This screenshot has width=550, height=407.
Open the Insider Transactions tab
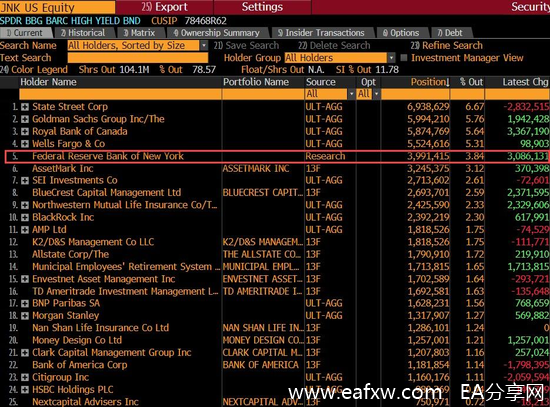[x=323, y=33]
